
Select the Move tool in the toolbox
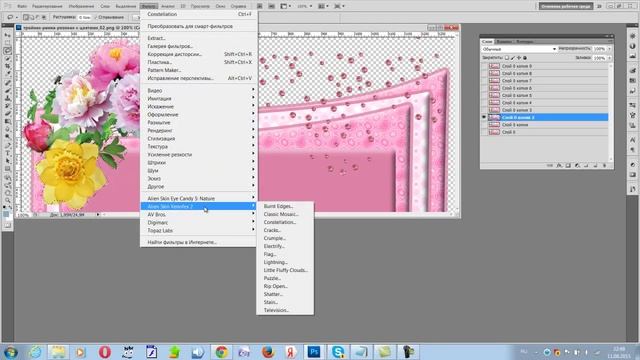7,35
